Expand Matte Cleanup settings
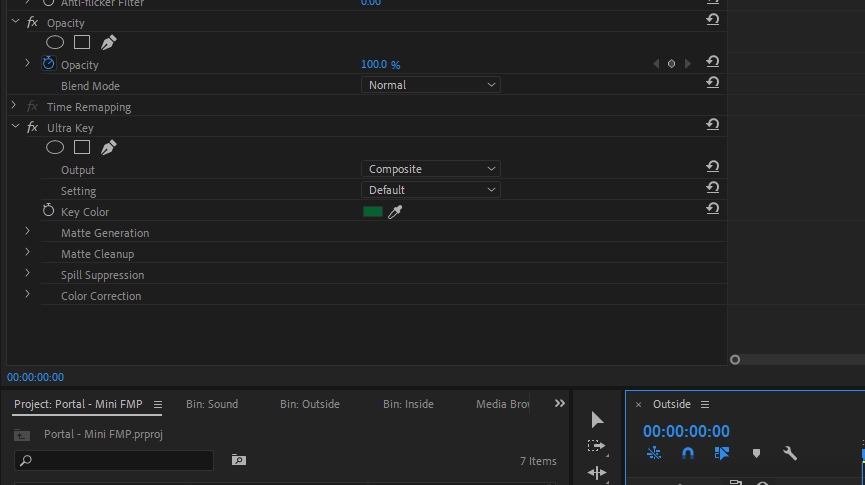Viewport: 865px width, 485px height. point(28,252)
